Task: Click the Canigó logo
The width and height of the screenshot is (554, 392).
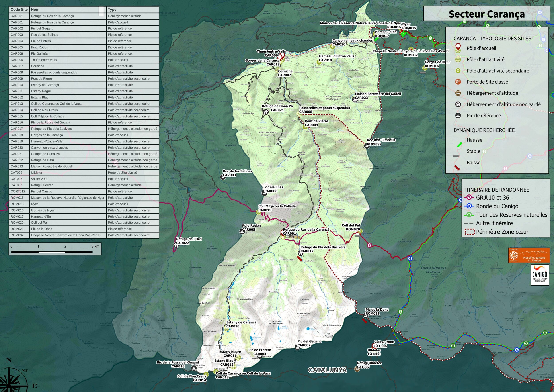Action: pos(540,275)
